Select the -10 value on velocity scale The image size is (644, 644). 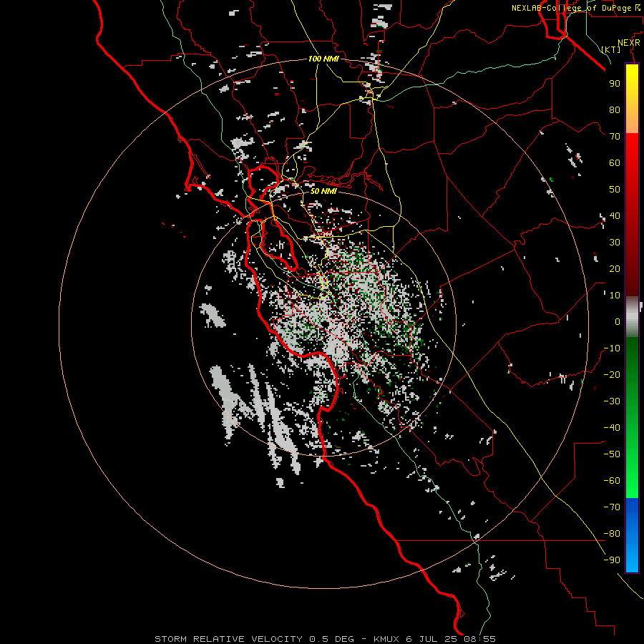click(x=612, y=348)
